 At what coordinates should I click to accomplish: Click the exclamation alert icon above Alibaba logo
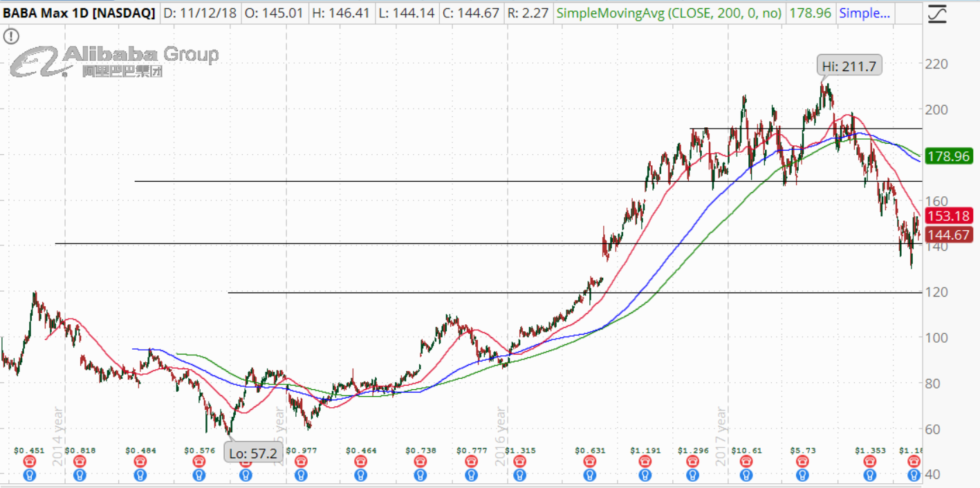11,37
